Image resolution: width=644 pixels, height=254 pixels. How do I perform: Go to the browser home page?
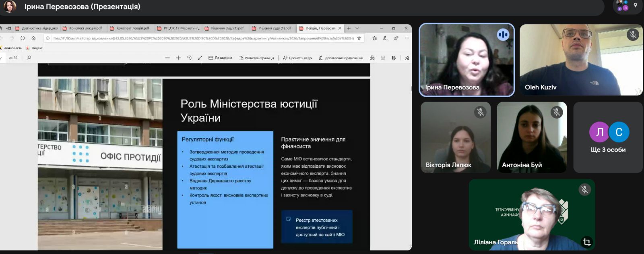(33, 38)
